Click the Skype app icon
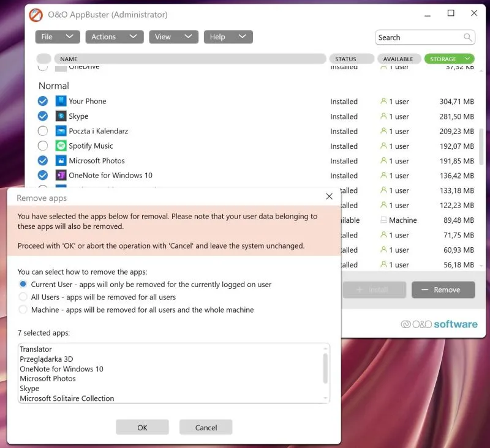 61,116
